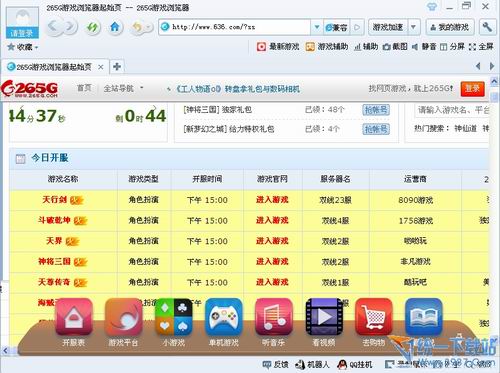Refresh the page with green refresh icon
The height and width of the screenshot is (373, 500).
click(92, 27)
